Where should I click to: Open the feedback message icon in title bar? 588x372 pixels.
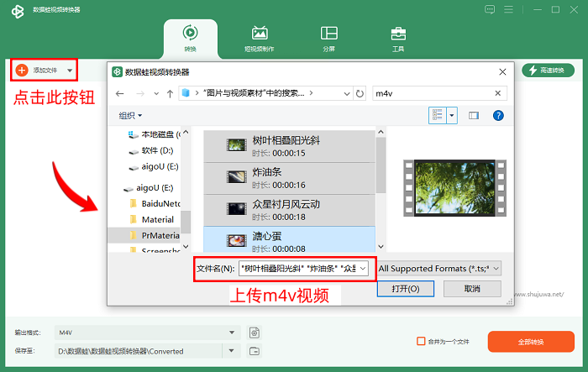click(x=490, y=9)
